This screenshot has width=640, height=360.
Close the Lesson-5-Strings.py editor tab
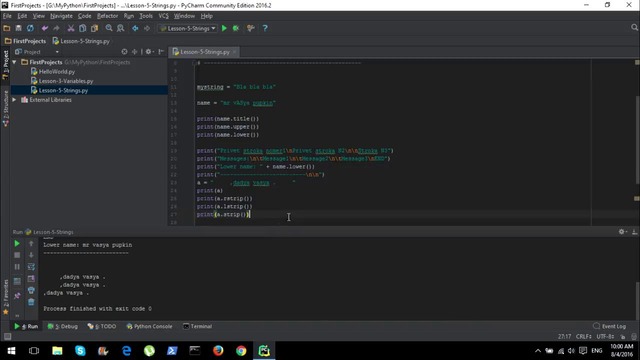click(234, 52)
